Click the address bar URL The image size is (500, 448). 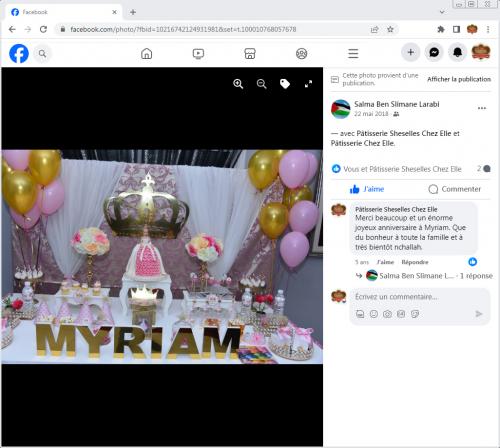click(183, 29)
